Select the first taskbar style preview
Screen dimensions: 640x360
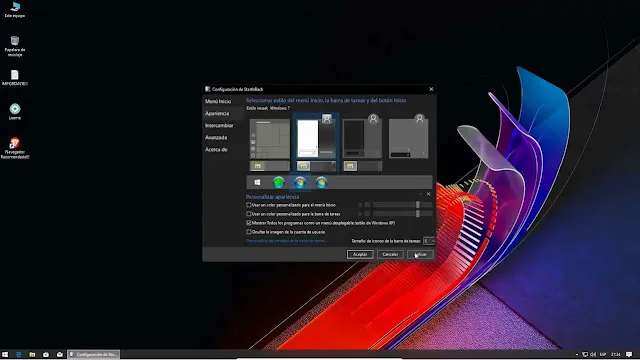click(x=270, y=166)
